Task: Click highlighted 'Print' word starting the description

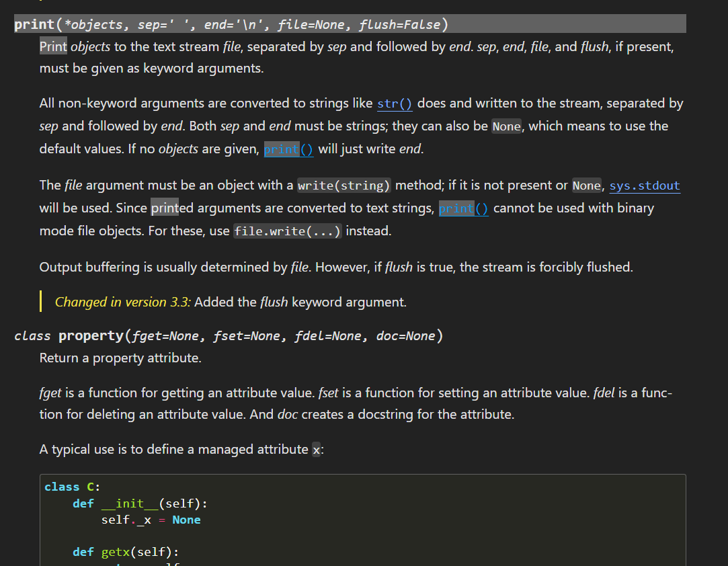Action: click(x=53, y=46)
